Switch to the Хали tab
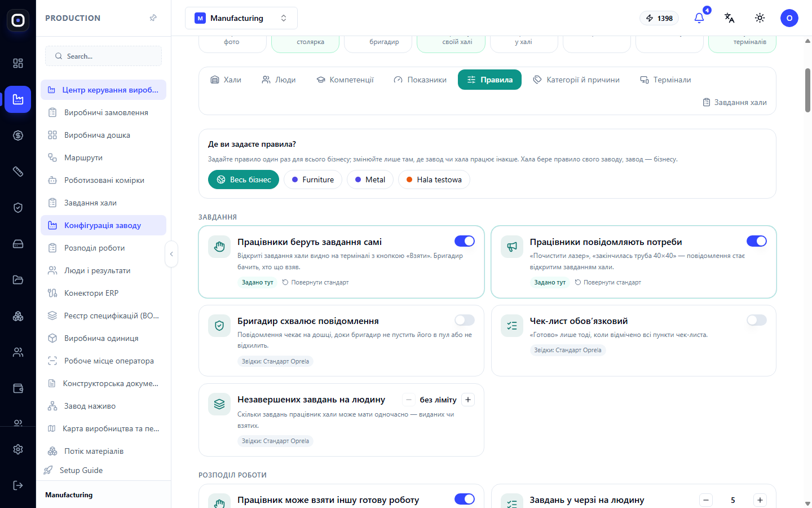 (226, 80)
